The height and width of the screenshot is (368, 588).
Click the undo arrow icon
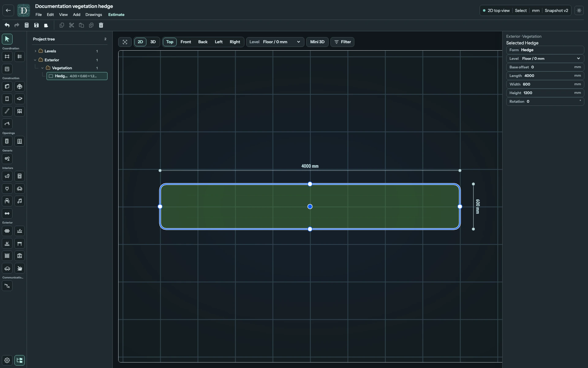tap(7, 25)
